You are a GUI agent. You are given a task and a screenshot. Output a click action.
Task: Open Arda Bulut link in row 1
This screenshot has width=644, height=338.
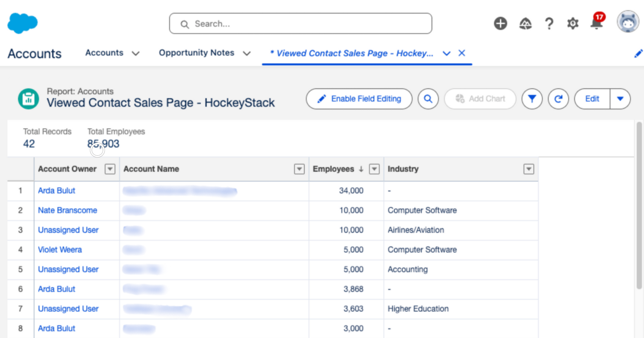pos(57,191)
